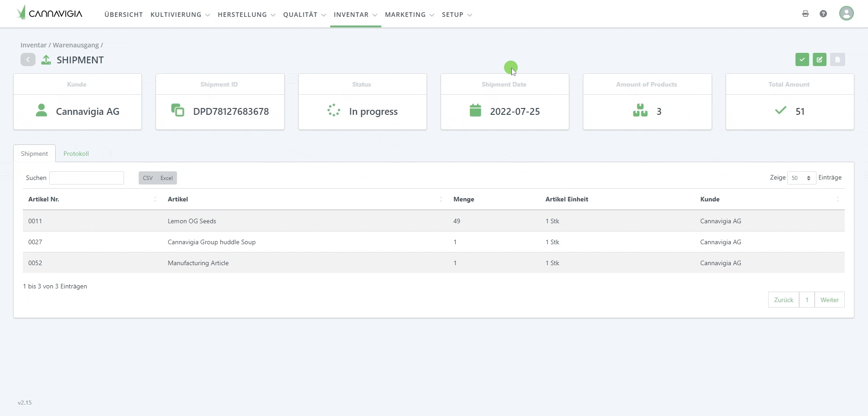Click the green checkmark confirm shipment button

click(x=802, y=60)
